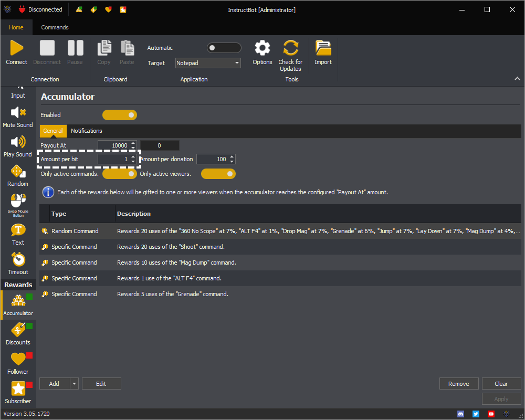Click the Pause icon in ribbon
Image resolution: width=525 pixels, height=420 pixels.
[x=75, y=48]
